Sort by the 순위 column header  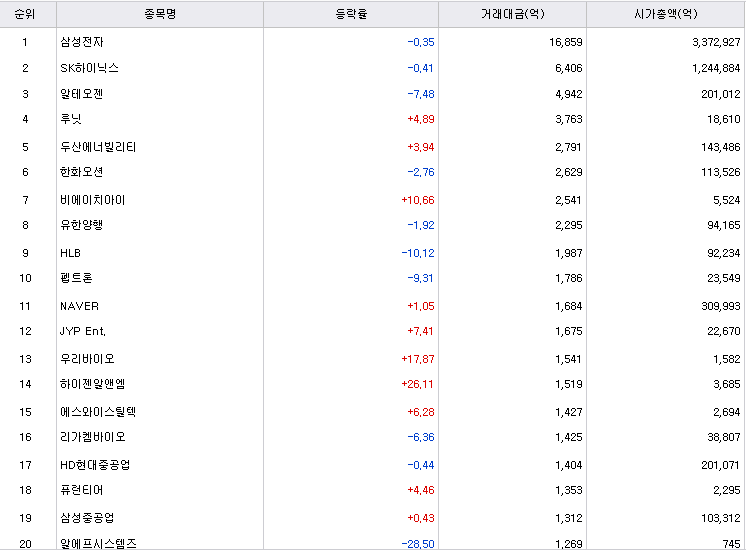[25, 14]
